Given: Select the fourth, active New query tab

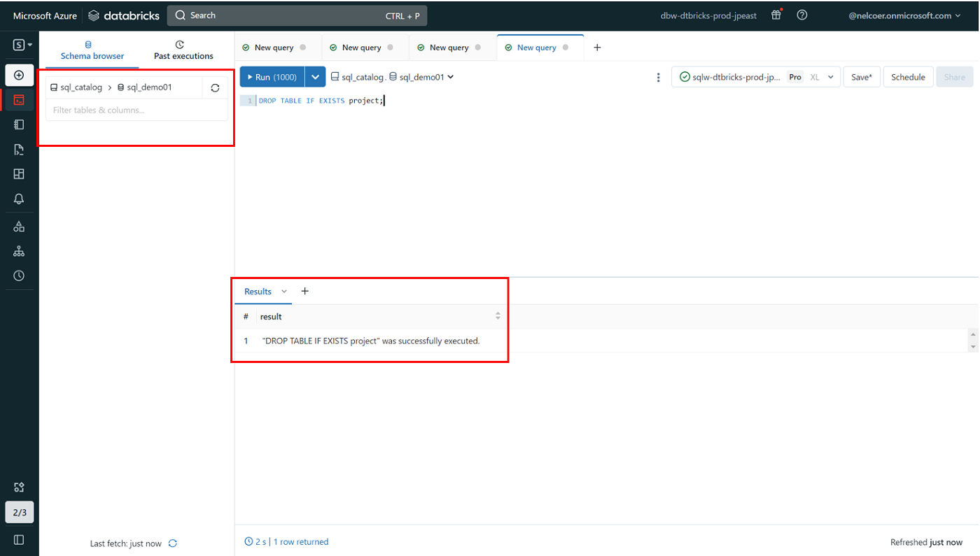Looking at the screenshot, I should pyautogui.click(x=536, y=48).
